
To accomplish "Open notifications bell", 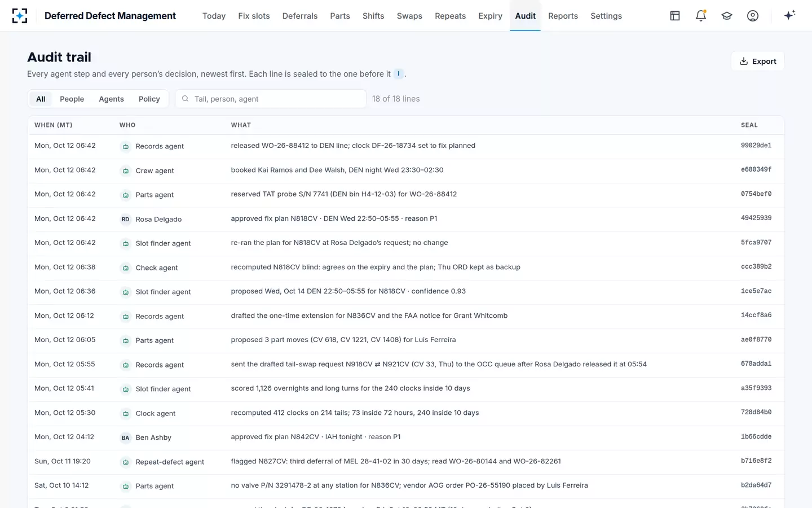I will (x=701, y=16).
